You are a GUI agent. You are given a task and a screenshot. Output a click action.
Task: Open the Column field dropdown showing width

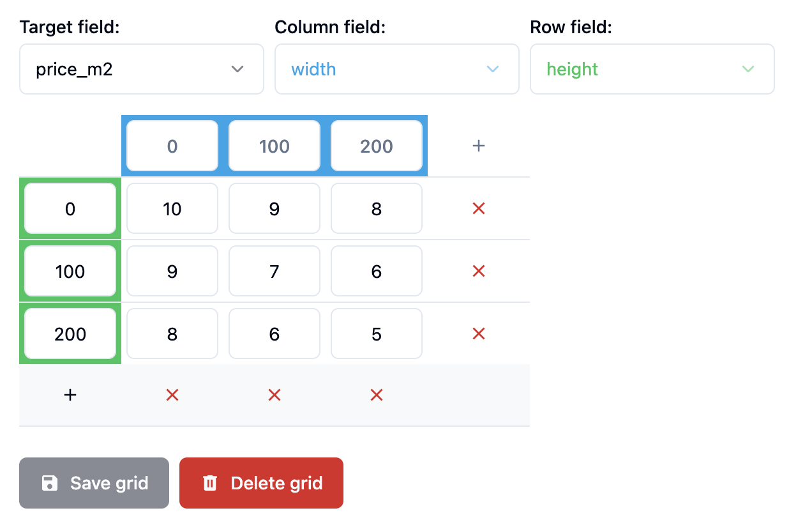pos(396,69)
